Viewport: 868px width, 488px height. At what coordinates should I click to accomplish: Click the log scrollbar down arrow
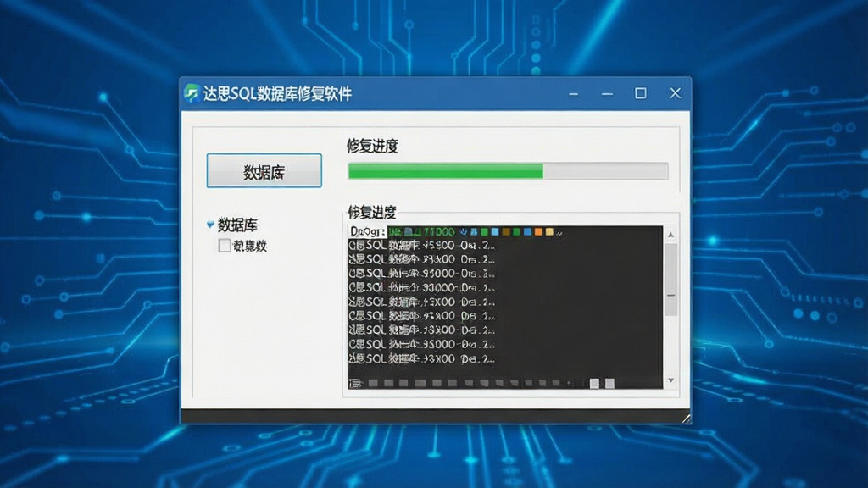pos(671,380)
